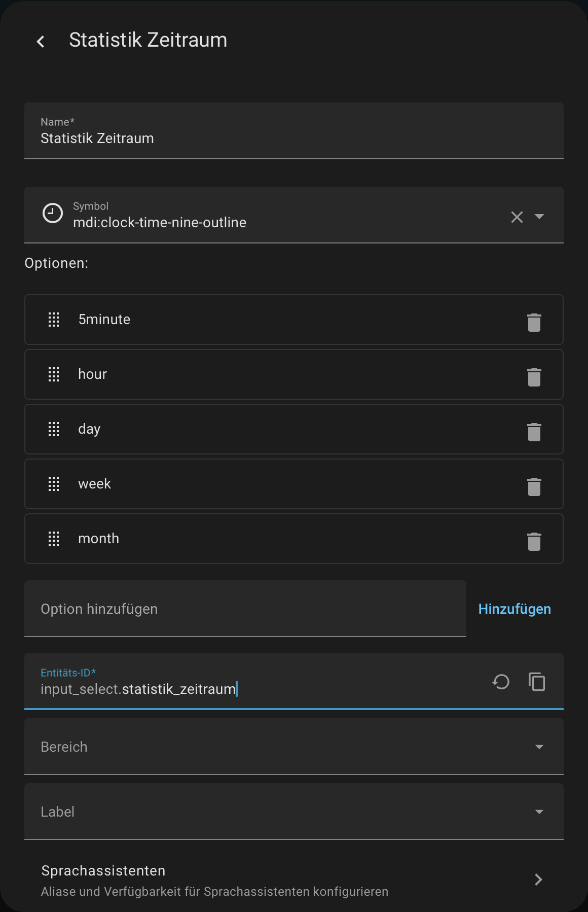Focus the Option hinzufügen field
Image resolution: width=588 pixels, height=912 pixels.
[x=245, y=609]
